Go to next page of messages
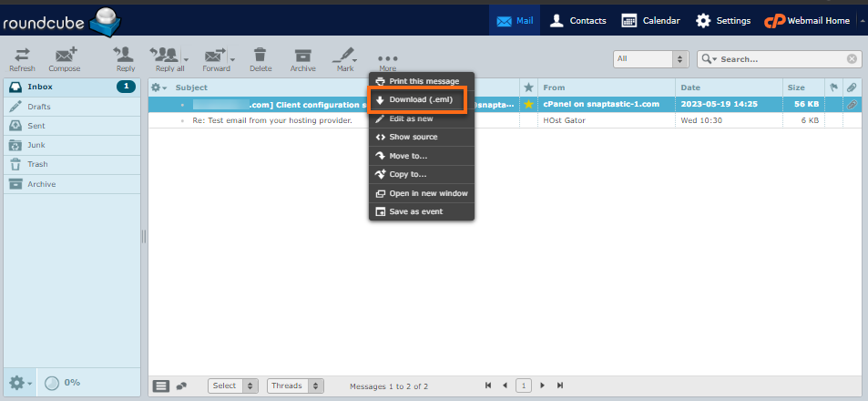The height and width of the screenshot is (401, 868). [x=543, y=385]
